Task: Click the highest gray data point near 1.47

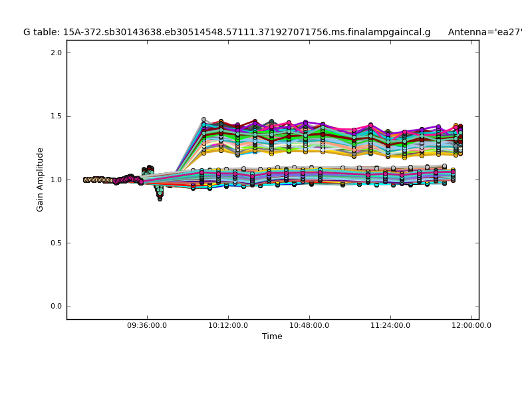Action: [x=204, y=120]
